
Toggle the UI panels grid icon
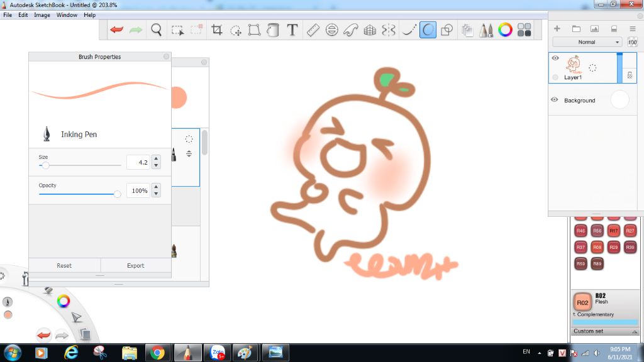524,30
